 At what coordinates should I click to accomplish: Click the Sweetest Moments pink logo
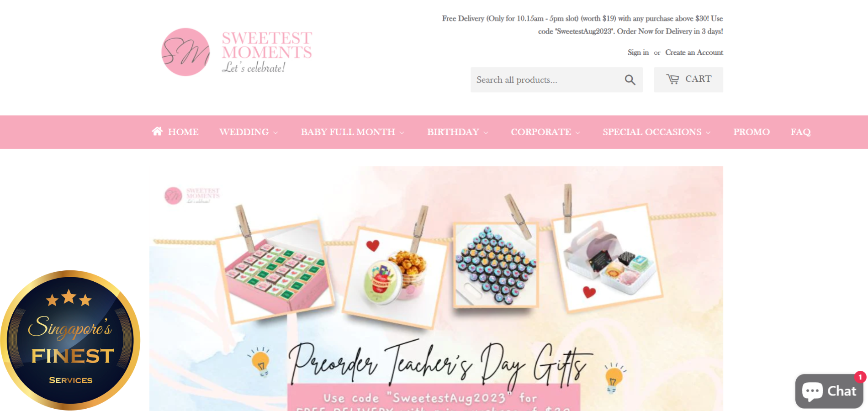tap(237, 52)
